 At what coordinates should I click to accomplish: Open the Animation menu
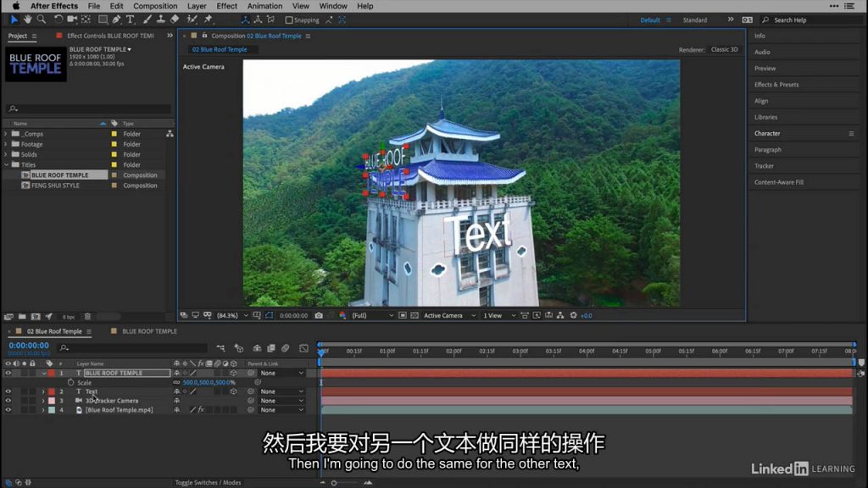point(264,6)
